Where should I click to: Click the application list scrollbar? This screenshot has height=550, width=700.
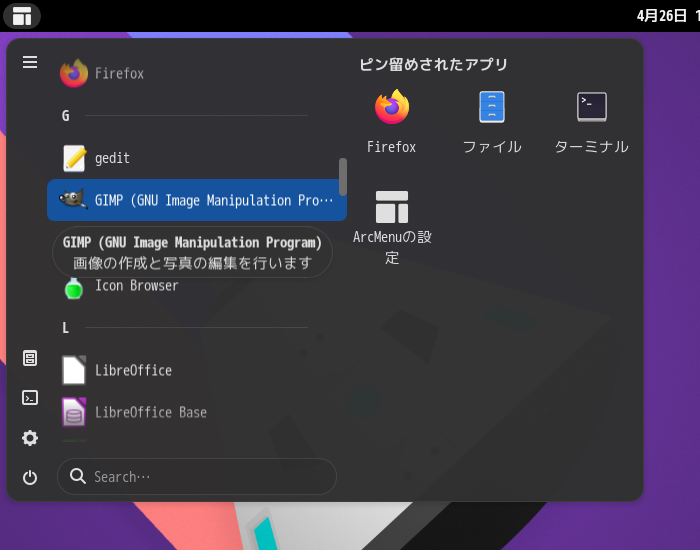[343, 177]
